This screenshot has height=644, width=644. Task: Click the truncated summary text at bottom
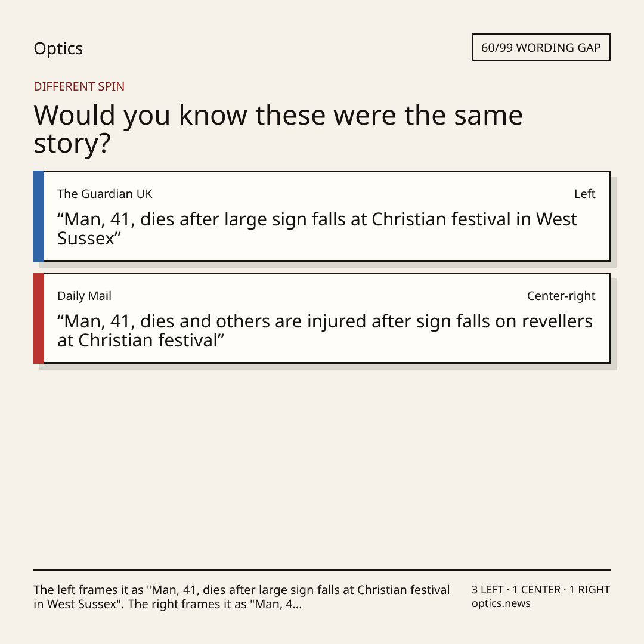pos(241,597)
